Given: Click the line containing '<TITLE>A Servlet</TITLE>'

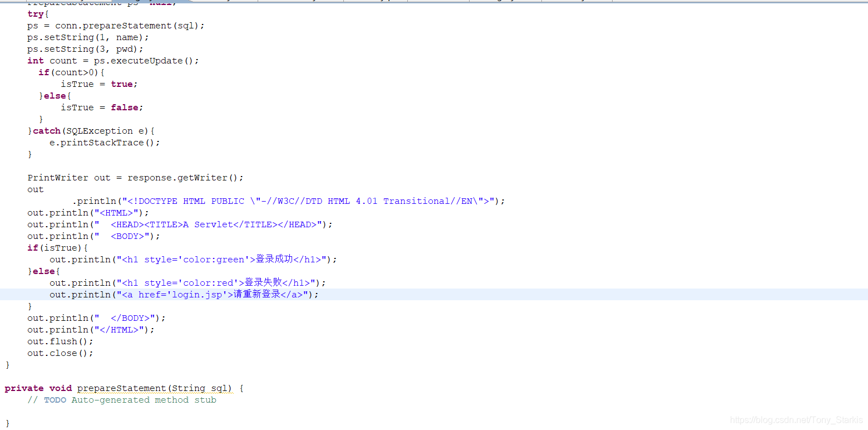Looking at the screenshot, I should (x=180, y=224).
